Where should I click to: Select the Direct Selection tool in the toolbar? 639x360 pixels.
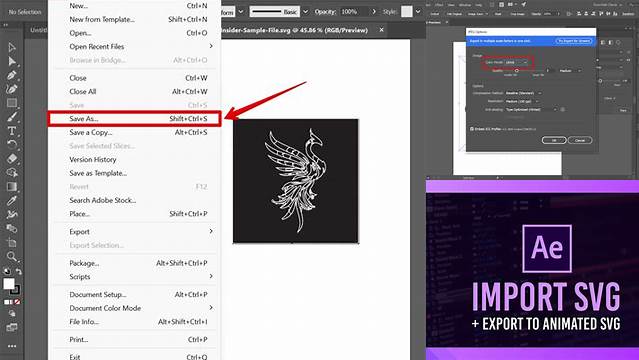[x=12, y=61]
